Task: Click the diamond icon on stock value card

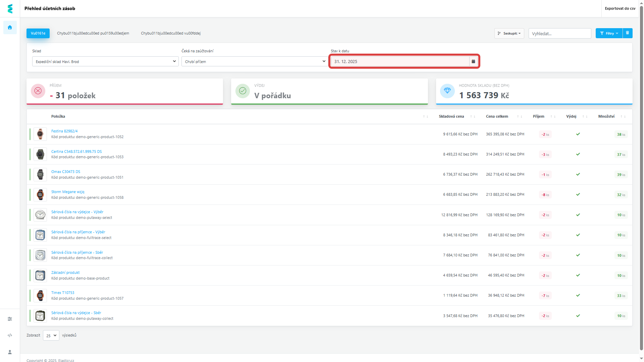Action: tap(447, 91)
